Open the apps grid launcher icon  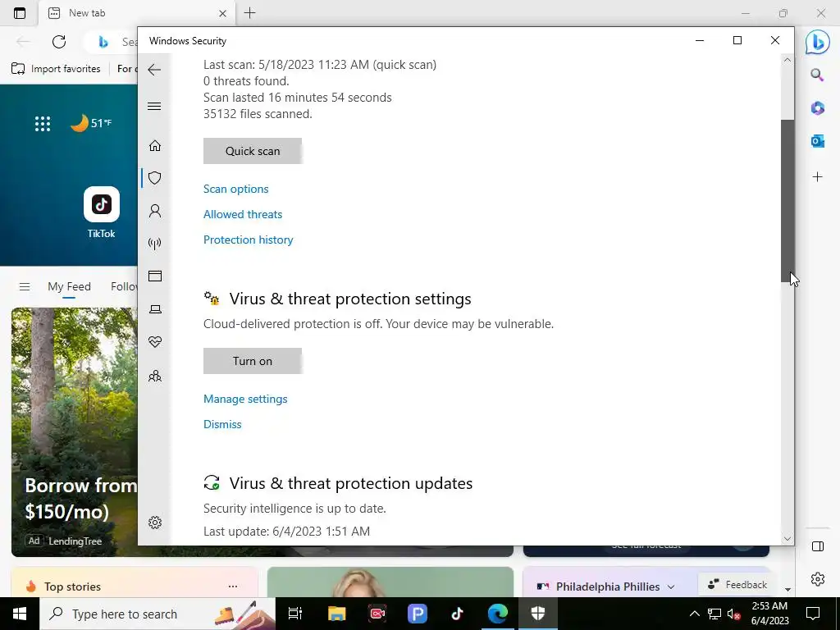pos(43,124)
